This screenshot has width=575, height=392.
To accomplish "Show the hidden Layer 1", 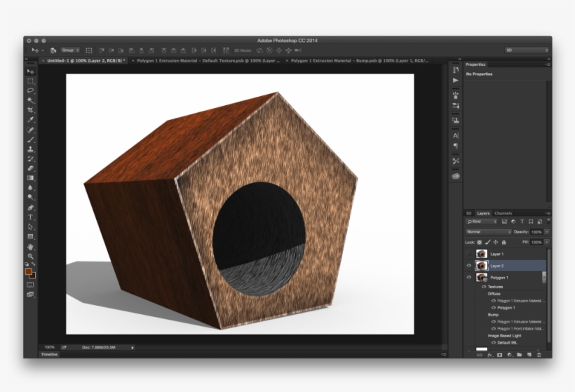I will tap(467, 254).
